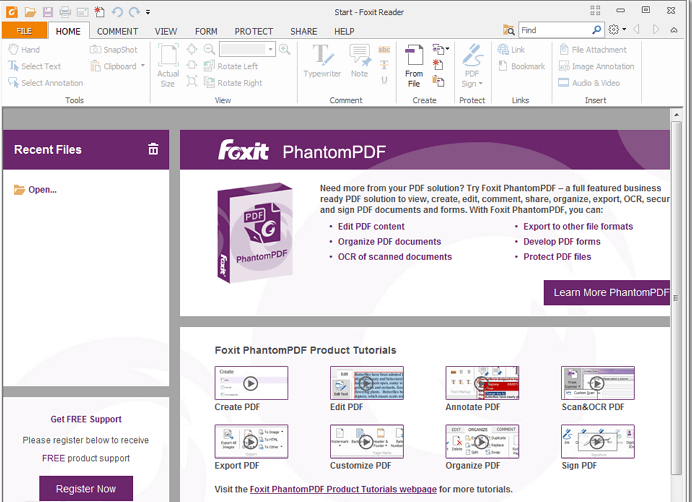Click Rotate Left in the View group
This screenshot has height=502, width=692.
(x=231, y=66)
